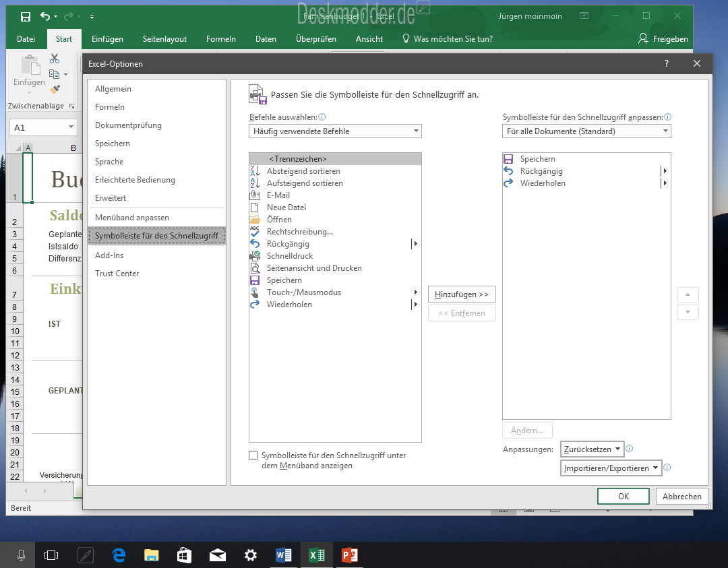Screen dimensions: 728x568
Task: Open Excel from the Windows taskbar
Action: (x=317, y=555)
